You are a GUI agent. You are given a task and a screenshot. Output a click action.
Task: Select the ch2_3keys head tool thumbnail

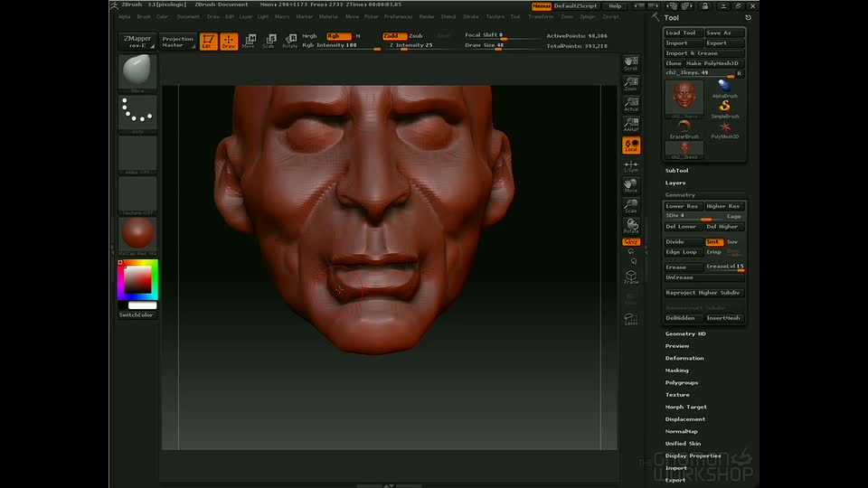click(684, 99)
